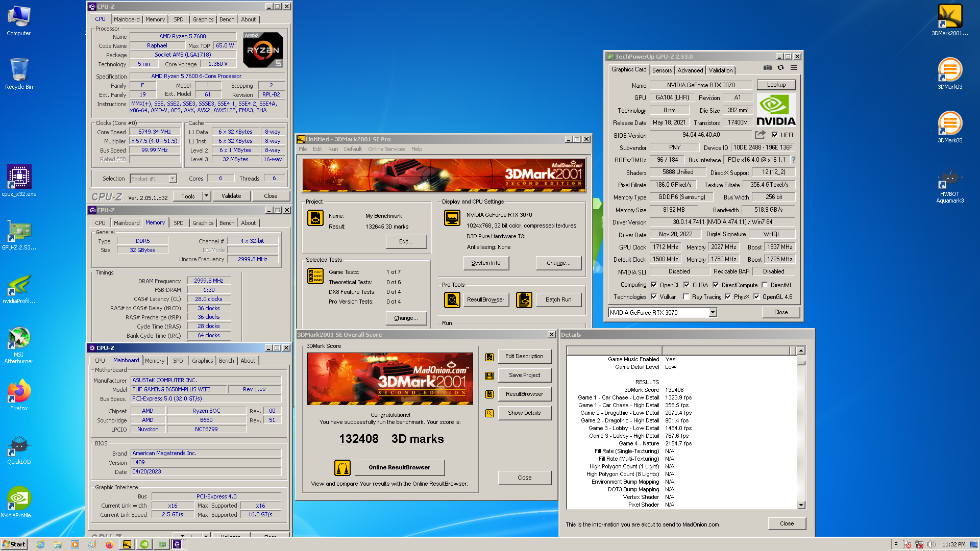
Task: Click the Online ResultBrowser button
Action: pos(399,467)
